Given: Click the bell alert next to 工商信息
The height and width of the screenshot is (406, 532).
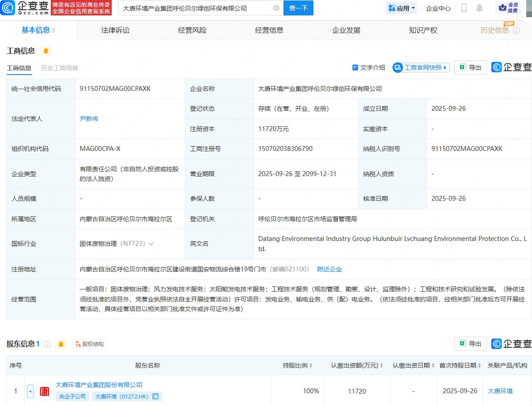Looking at the screenshot, I should click(x=46, y=51).
